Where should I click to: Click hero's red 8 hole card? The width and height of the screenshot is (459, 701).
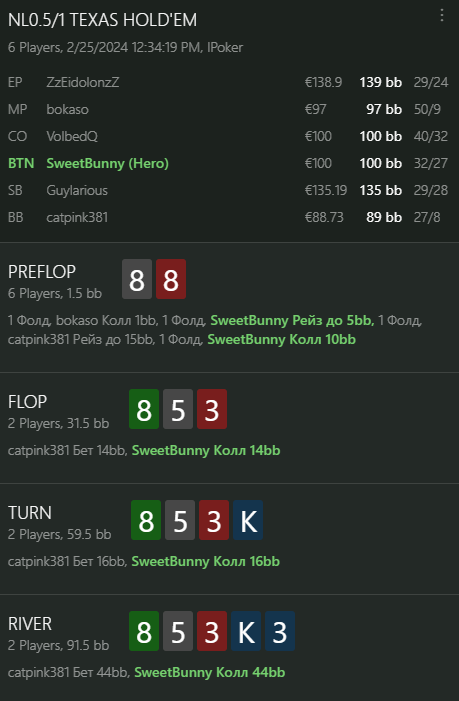(x=171, y=279)
